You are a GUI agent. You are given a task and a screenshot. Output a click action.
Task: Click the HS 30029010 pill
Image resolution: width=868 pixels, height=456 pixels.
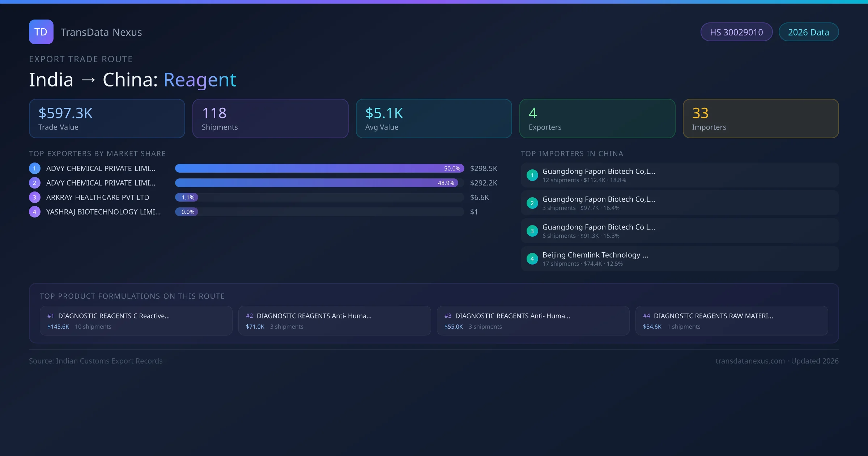pos(736,32)
